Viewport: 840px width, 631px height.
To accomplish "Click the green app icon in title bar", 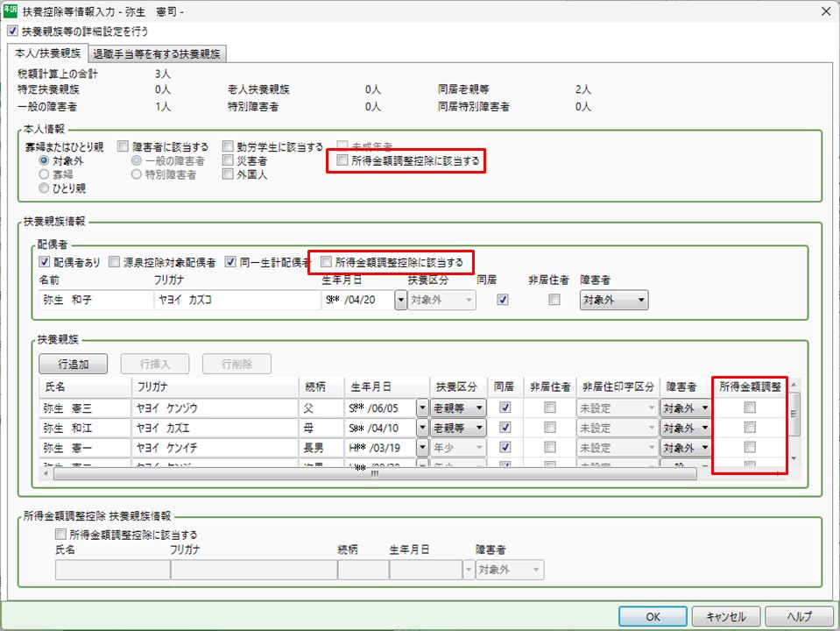I will click(11, 11).
